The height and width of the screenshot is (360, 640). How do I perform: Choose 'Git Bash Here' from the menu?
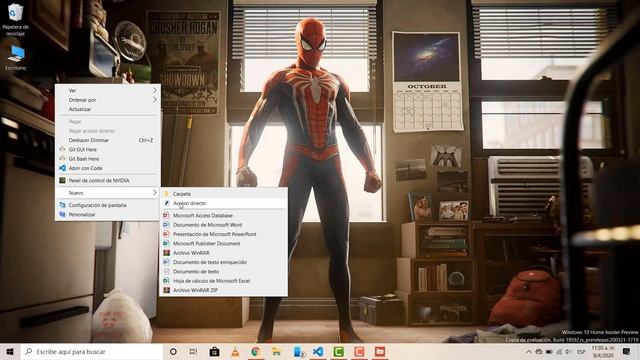pos(107,159)
